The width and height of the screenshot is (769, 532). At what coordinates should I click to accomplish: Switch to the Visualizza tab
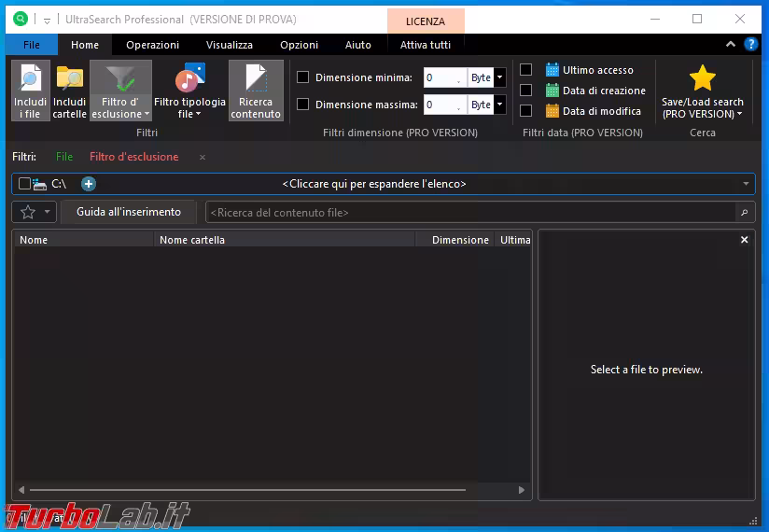pos(229,45)
